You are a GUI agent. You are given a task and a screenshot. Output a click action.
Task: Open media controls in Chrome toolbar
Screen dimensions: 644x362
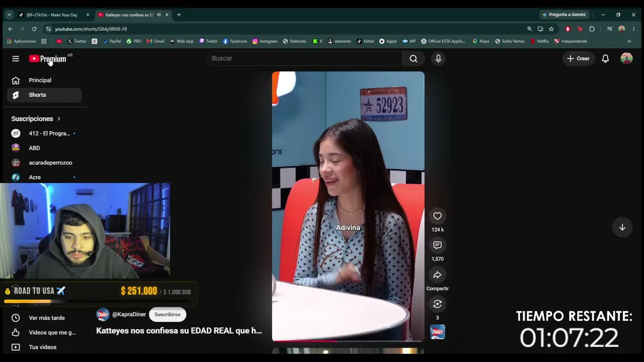609,29
